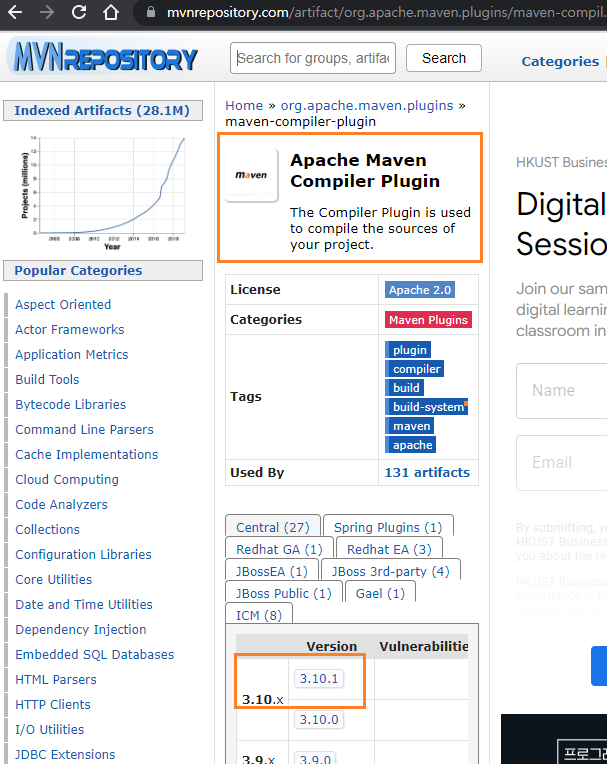Image resolution: width=607 pixels, height=764 pixels.
Task: Click the padlock site info icon
Action: tap(151, 12)
